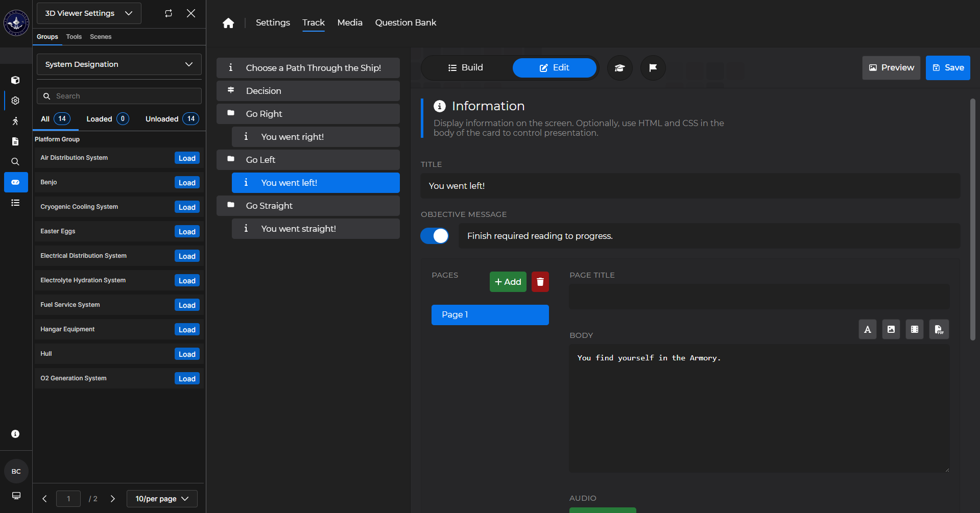The image size is (980, 513).
Task: Click the monitor icon at sidebar bottom
Action: (16, 496)
